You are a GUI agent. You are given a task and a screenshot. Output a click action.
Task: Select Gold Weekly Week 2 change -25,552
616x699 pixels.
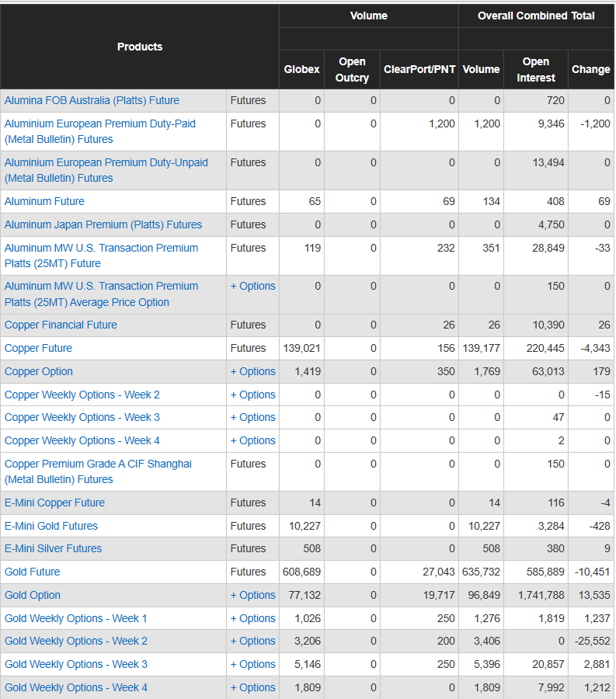(592, 641)
